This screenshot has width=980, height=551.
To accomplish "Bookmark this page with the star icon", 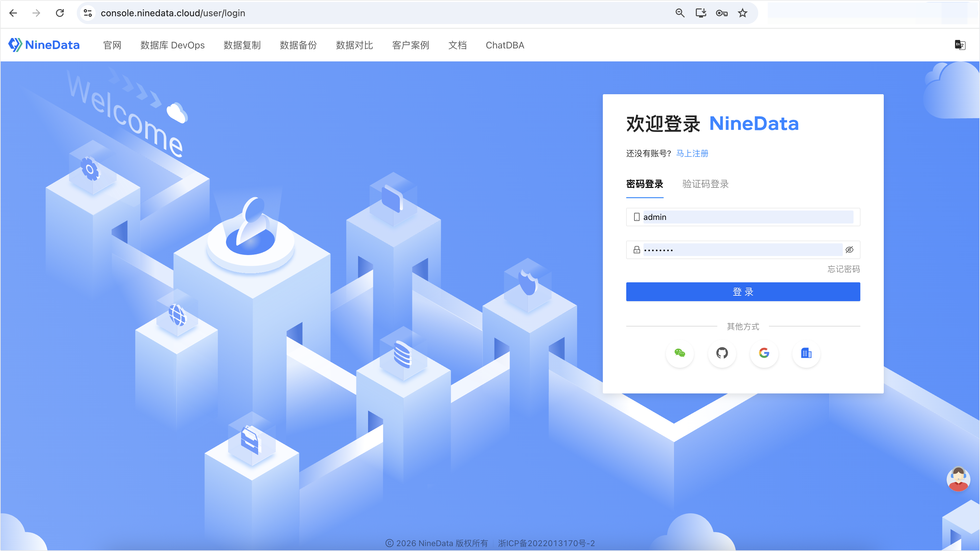I will 743,13.
